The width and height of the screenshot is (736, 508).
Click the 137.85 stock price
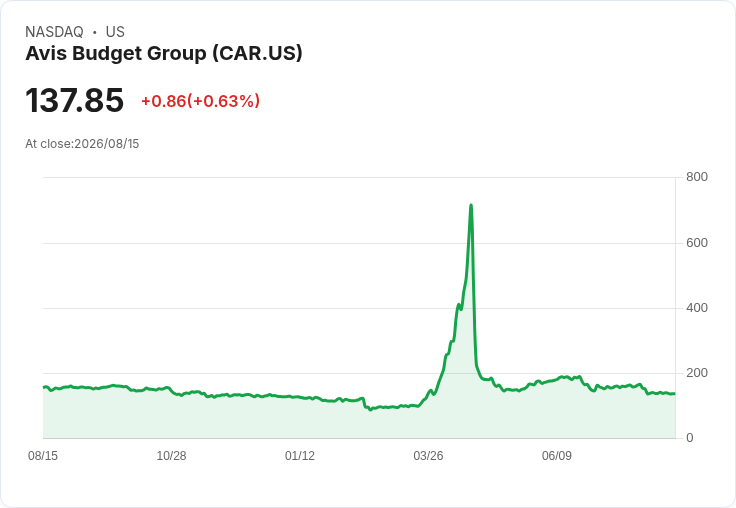pyautogui.click(x=75, y=100)
